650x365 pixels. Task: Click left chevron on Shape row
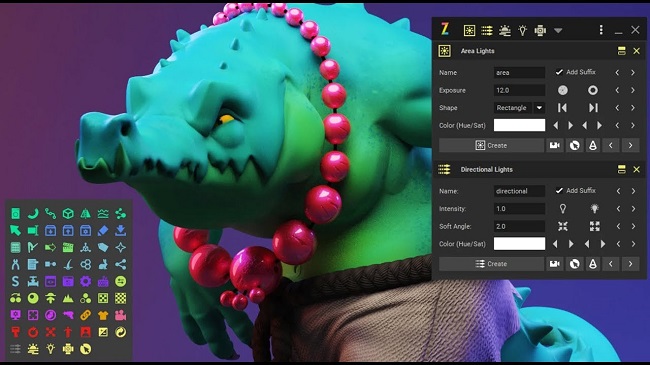617,108
